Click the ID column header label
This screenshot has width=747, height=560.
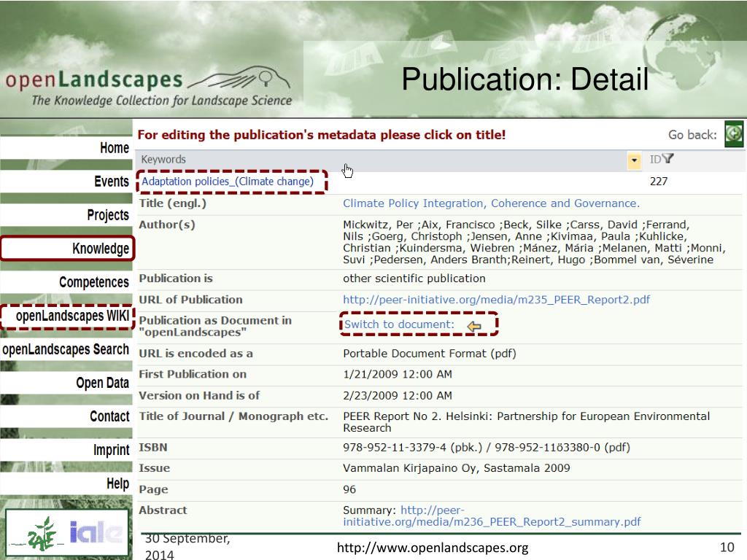point(655,160)
